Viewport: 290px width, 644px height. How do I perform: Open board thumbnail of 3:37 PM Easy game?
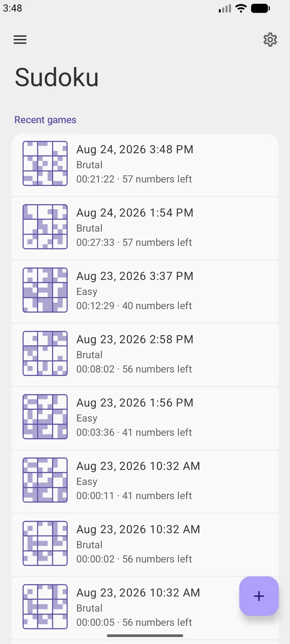(x=45, y=290)
